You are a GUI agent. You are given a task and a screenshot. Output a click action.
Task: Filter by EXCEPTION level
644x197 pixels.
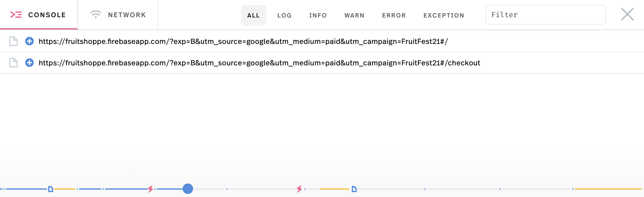[444, 15]
